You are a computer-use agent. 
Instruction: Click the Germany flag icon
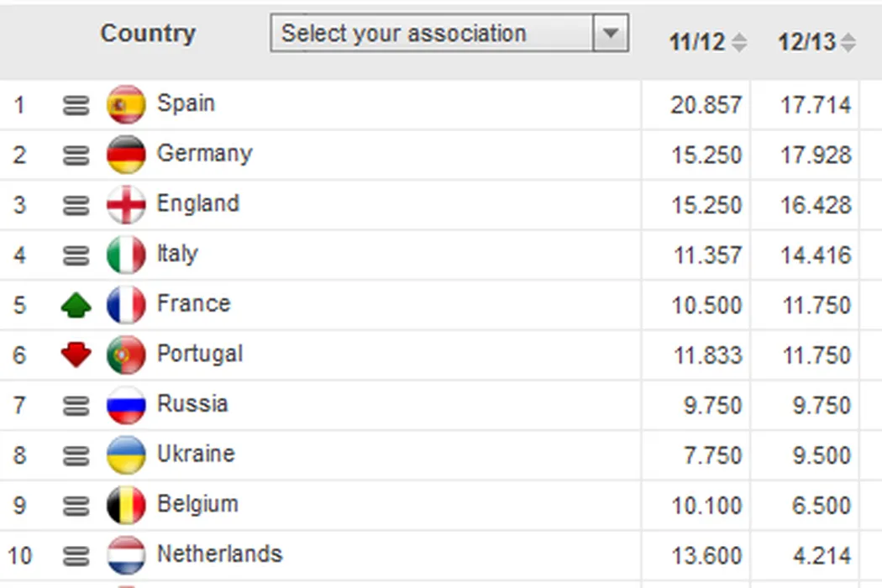[x=126, y=155]
